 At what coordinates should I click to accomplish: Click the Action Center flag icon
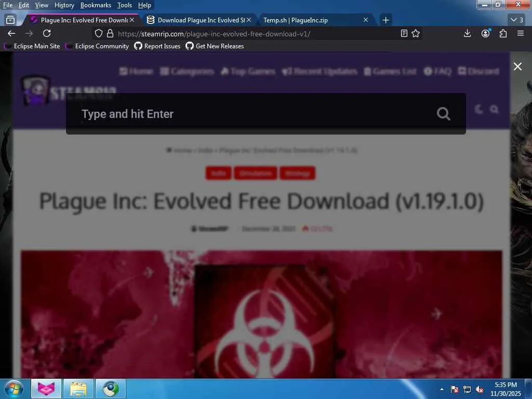tap(455, 390)
